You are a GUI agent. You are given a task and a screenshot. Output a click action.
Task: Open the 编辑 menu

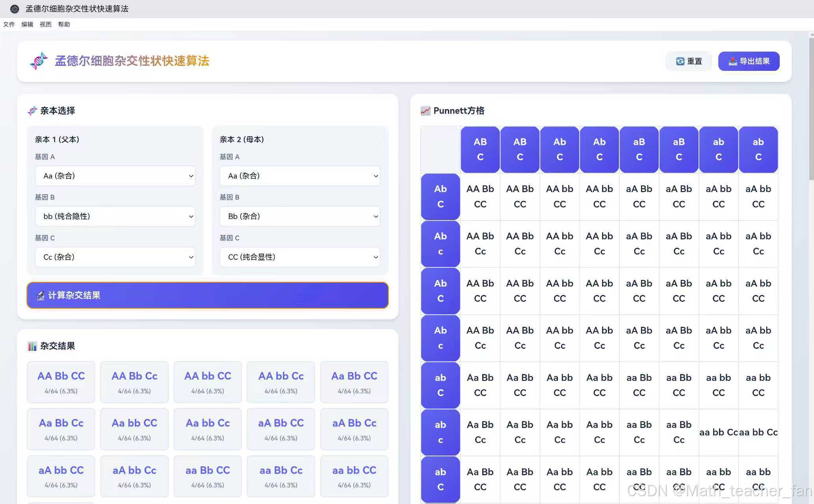[x=27, y=24]
